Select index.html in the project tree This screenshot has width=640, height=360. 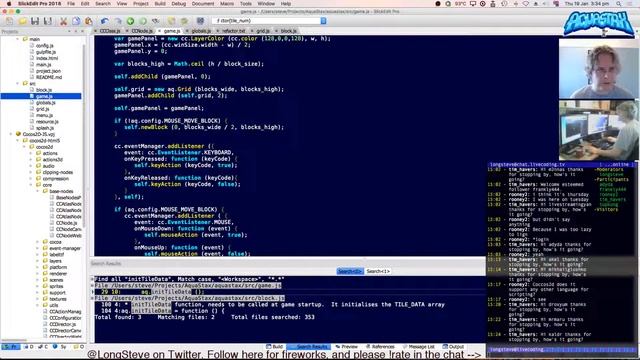47,58
